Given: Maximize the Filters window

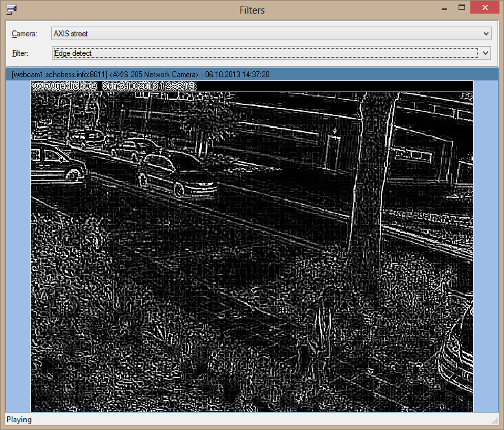Looking at the screenshot, I should [x=462, y=8].
